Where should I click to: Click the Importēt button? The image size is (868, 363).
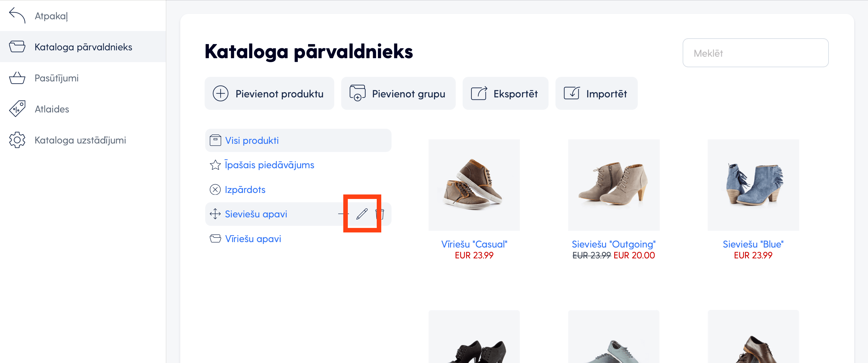click(x=596, y=93)
